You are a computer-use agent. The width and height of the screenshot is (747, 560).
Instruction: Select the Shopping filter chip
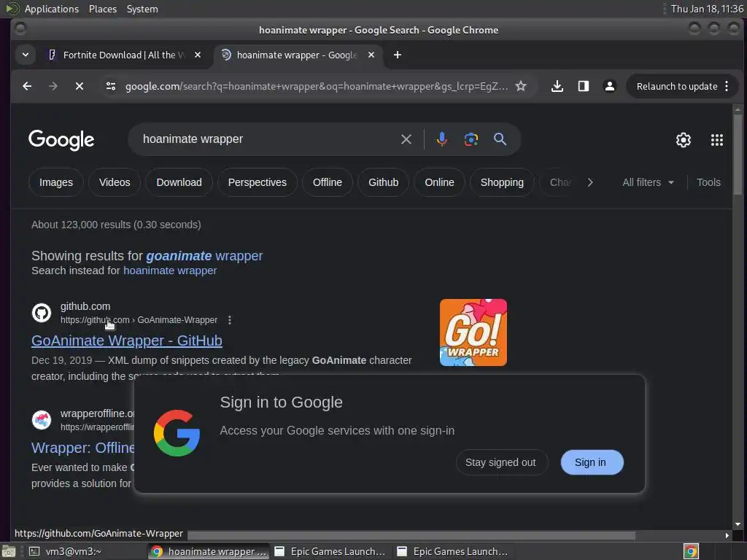[502, 182]
